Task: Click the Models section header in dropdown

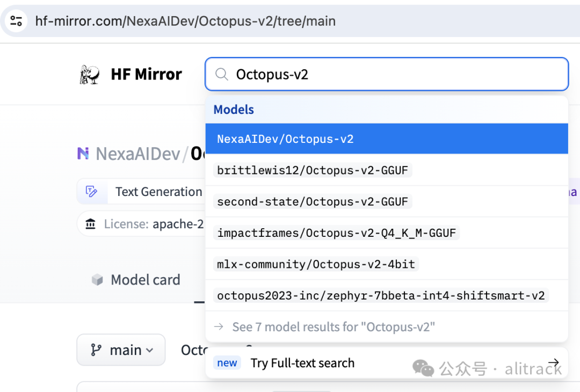Action: tap(234, 110)
